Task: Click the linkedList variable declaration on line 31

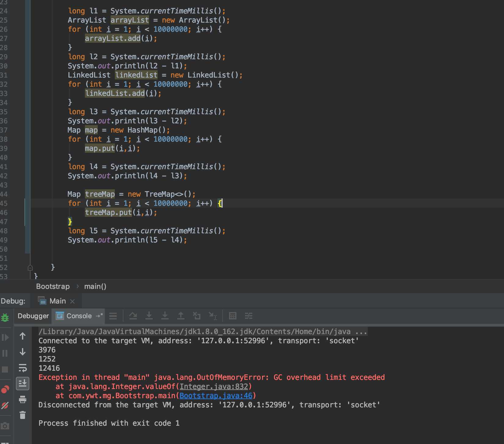Action: tap(136, 75)
